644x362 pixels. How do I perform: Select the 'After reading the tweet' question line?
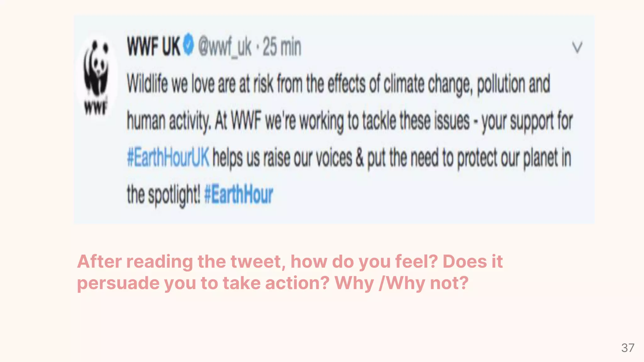pyautogui.click(x=289, y=261)
